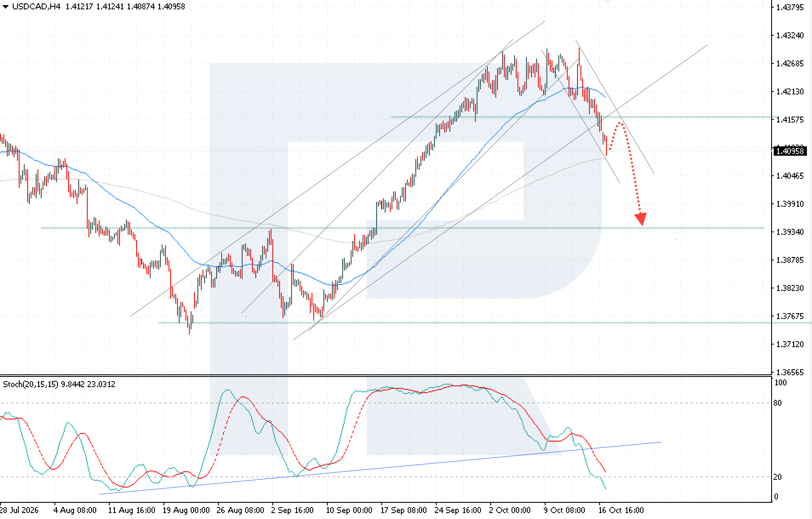
Task: Select the 1.37120 price axis label
Action: pos(790,344)
